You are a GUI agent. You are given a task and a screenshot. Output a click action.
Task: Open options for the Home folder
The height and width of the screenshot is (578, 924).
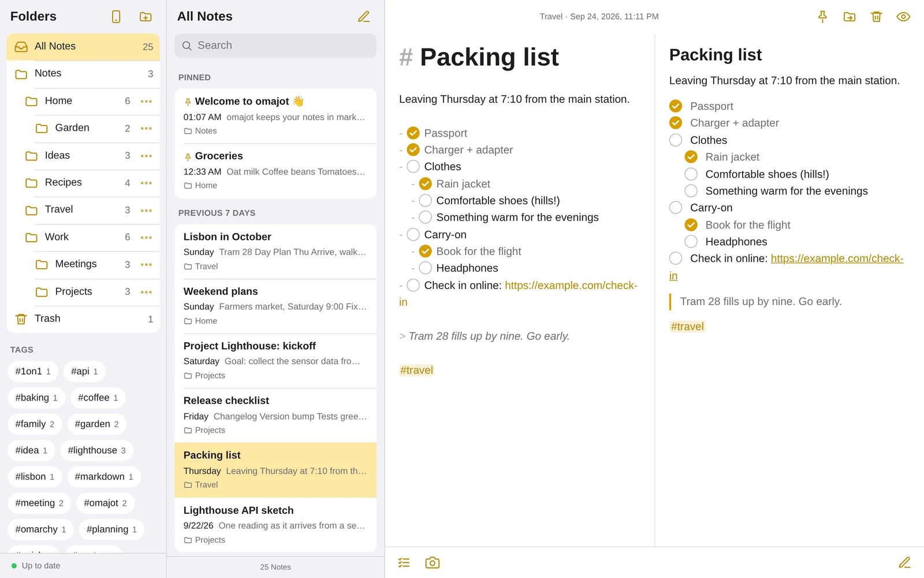146,101
